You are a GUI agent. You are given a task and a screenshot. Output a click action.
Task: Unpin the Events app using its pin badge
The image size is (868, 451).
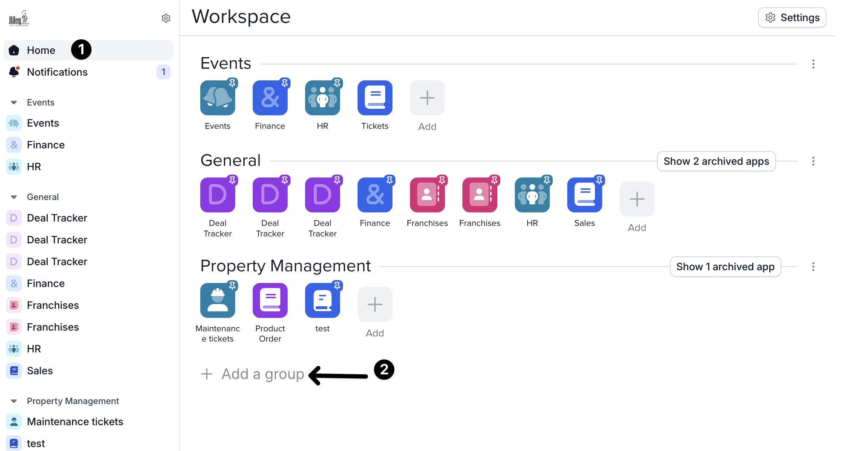pyautogui.click(x=232, y=83)
